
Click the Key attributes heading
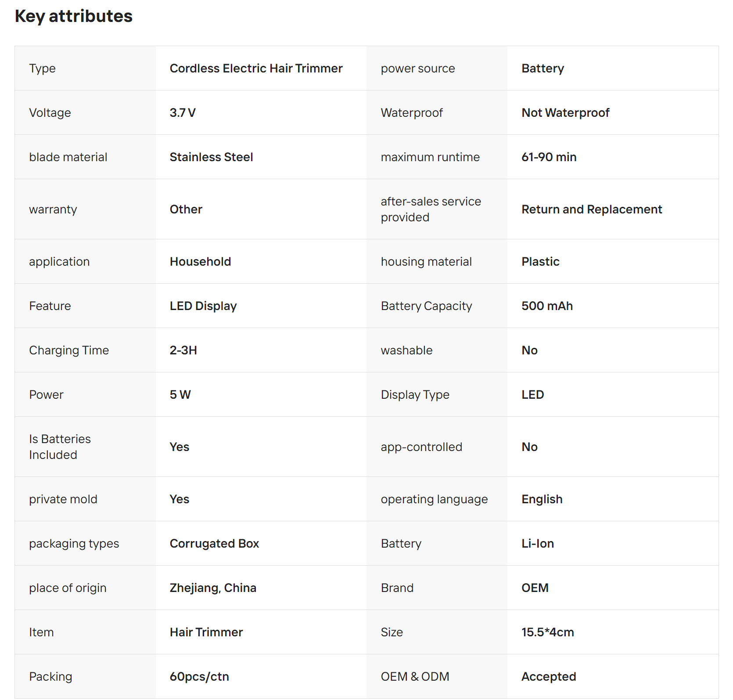[x=74, y=16]
